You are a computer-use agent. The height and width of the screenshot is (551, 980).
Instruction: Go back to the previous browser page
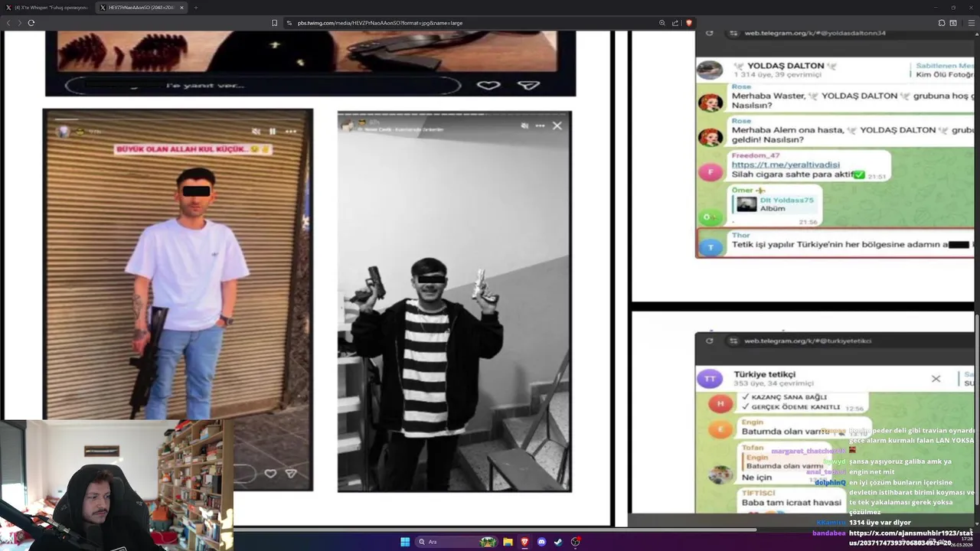coord(8,23)
